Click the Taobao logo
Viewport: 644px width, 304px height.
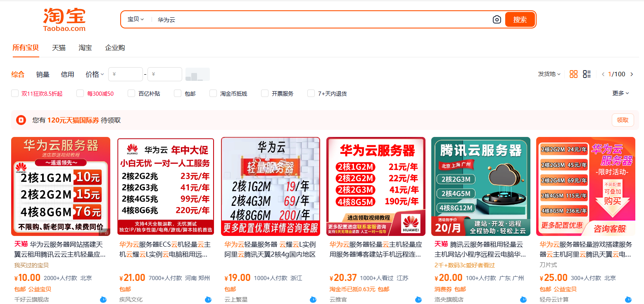pyautogui.click(x=64, y=19)
